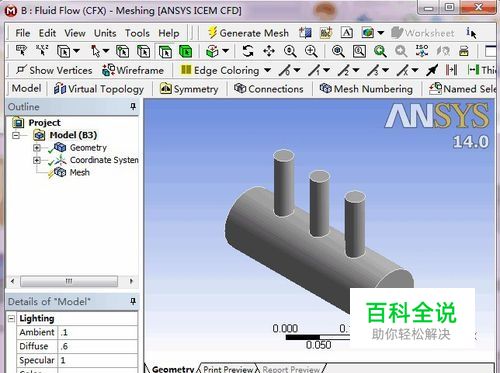Screen dimensions: 500x373
Task: Select the Project root in Outline
Action: click(44, 123)
